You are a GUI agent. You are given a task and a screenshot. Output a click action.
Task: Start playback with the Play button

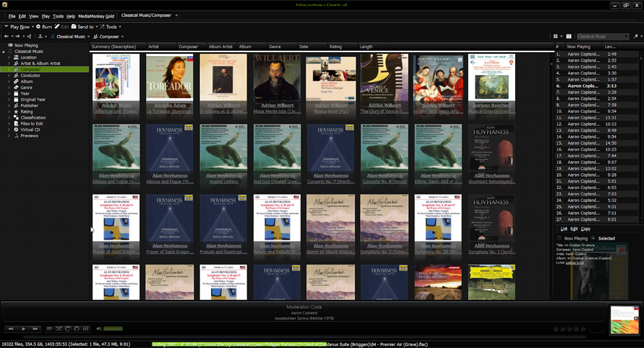(23, 329)
